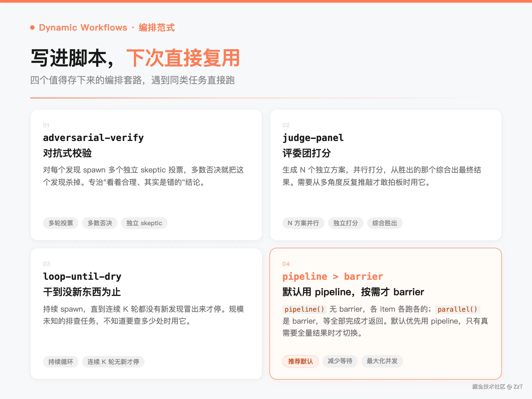Click the "持续循环" tag
Viewport: 532px width, 399px height.
[x=61, y=362]
